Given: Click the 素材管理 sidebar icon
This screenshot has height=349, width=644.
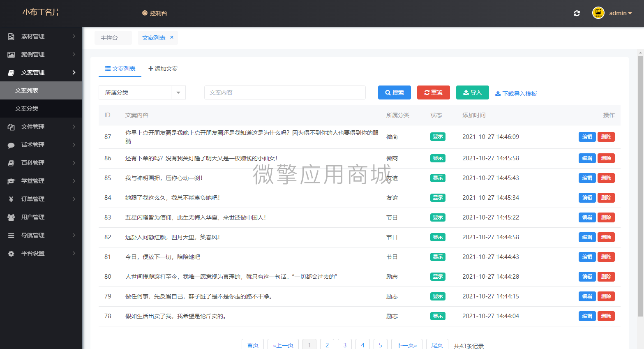Looking at the screenshot, I should click(x=11, y=36).
